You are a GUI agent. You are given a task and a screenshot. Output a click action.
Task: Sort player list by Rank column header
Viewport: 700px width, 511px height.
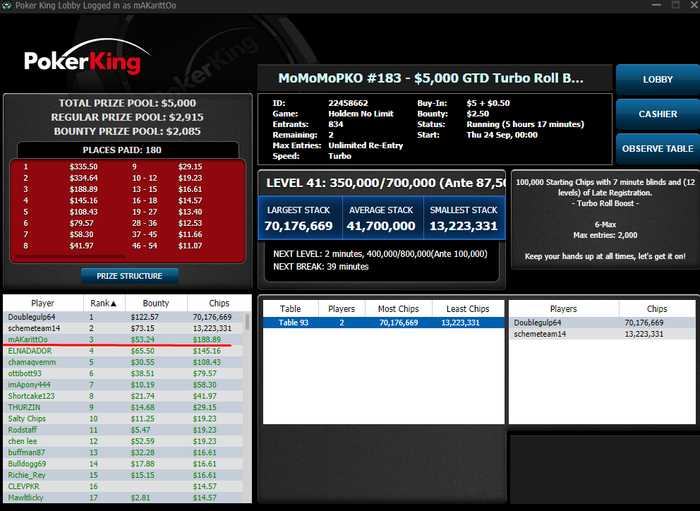point(104,303)
